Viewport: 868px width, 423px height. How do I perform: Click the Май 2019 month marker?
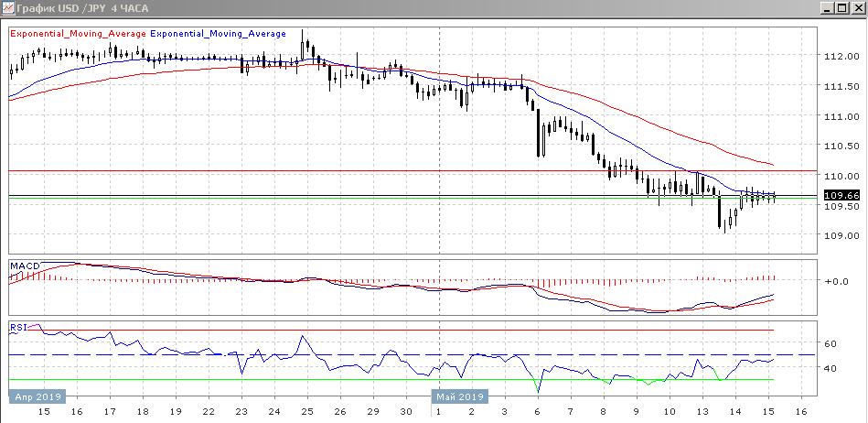click(x=458, y=396)
